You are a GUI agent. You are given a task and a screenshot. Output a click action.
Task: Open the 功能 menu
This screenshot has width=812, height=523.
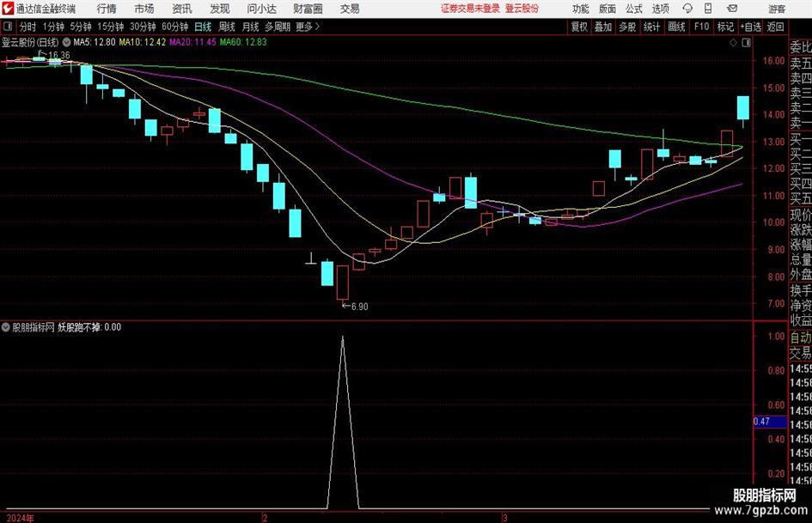pyautogui.click(x=581, y=9)
